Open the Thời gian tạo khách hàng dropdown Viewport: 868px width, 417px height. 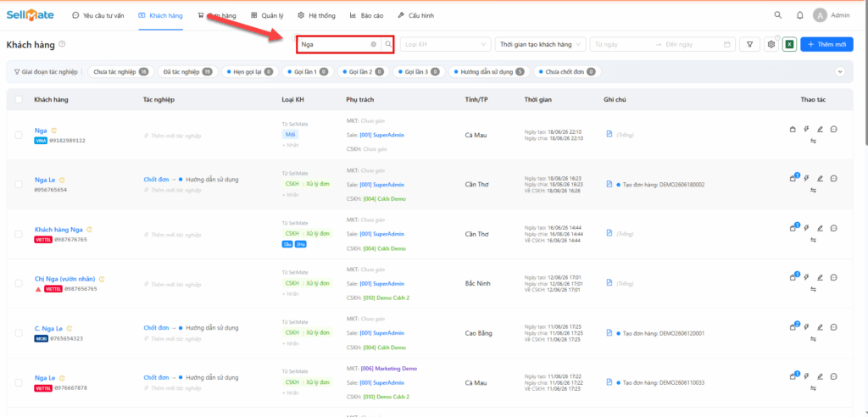point(541,44)
